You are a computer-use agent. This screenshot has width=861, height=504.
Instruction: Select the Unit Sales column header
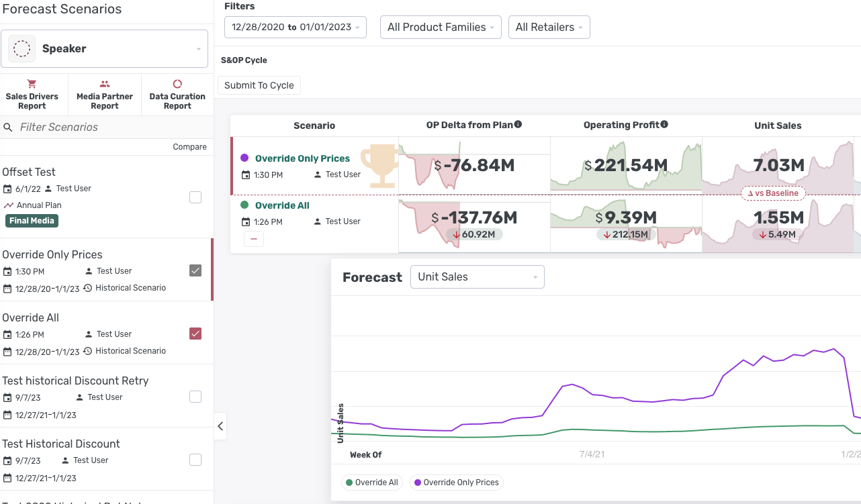(778, 125)
